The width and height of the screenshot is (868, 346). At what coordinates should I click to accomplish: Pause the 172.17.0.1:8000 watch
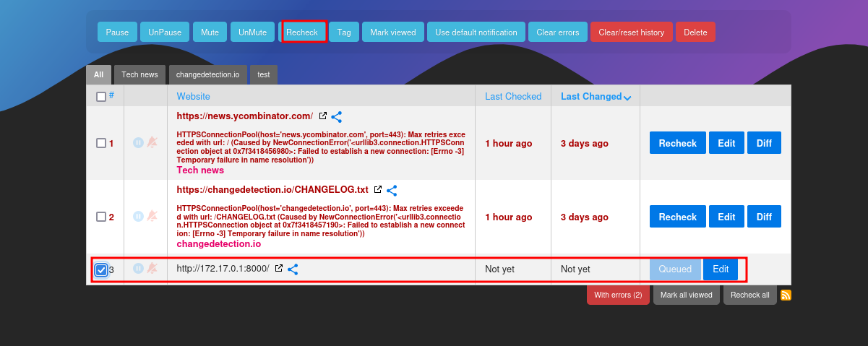click(x=138, y=269)
